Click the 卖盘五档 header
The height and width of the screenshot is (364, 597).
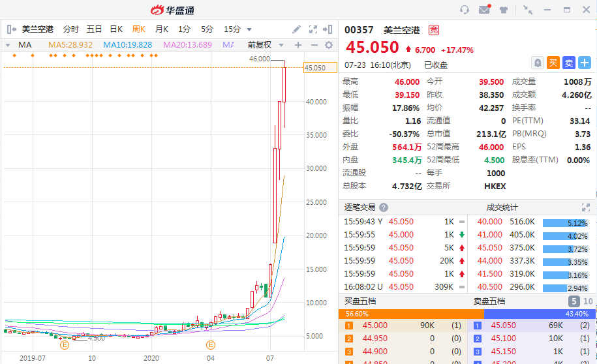coord(489,301)
